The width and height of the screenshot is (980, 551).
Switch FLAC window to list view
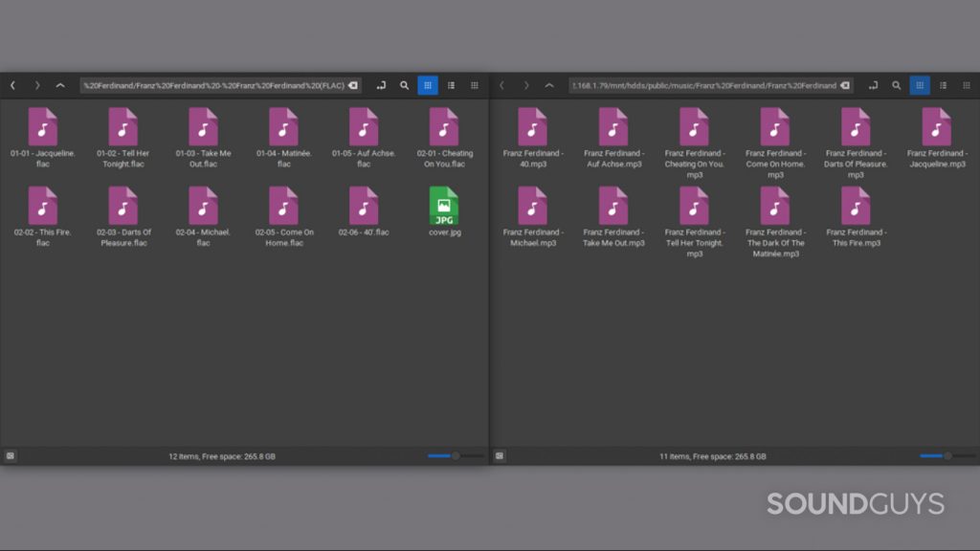pyautogui.click(x=451, y=85)
